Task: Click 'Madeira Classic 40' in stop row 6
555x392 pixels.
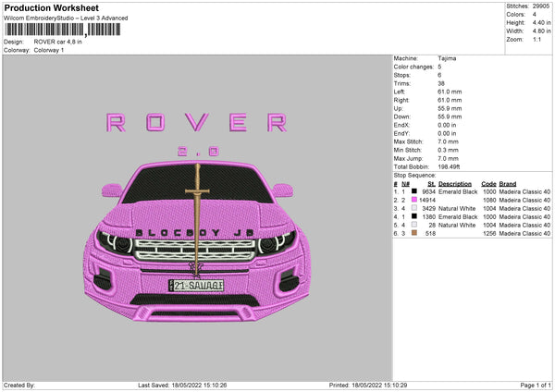Action: click(524, 234)
